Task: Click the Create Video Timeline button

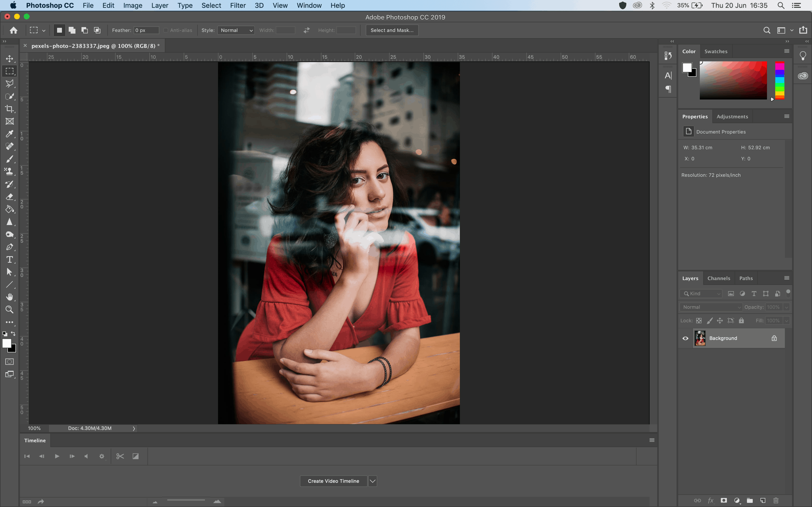Action: point(333,481)
